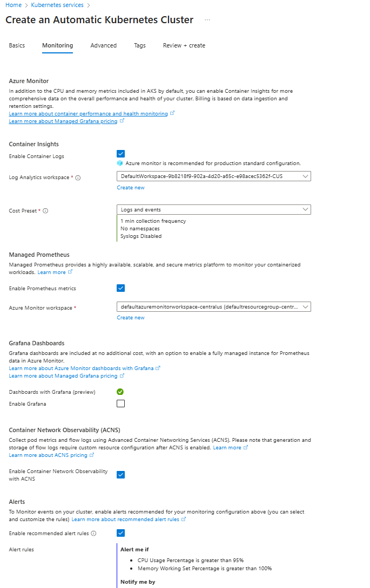The height and width of the screenshot is (588, 370).
Task: Click Create new under Log Analytics workspace
Action: 130,187
